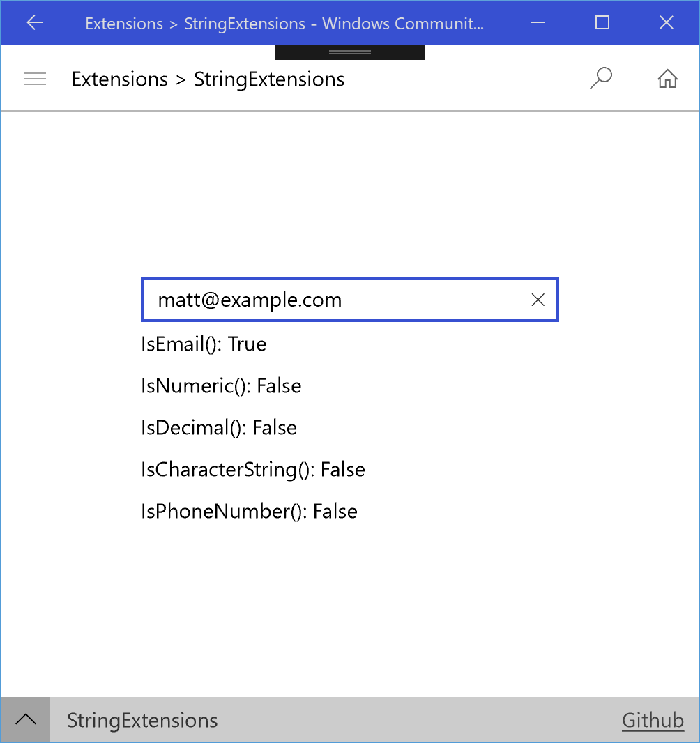The height and width of the screenshot is (743, 700).
Task: Go to the home page icon
Action: pyautogui.click(x=667, y=79)
